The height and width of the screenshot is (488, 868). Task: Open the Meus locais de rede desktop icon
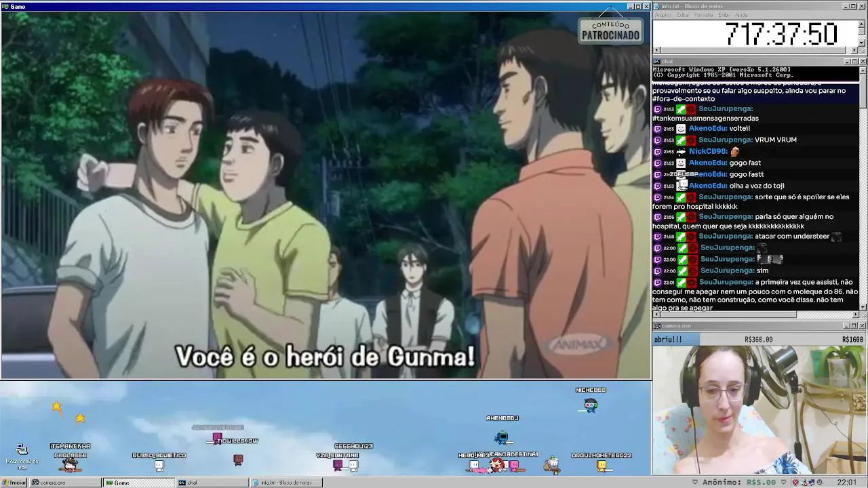point(22,455)
